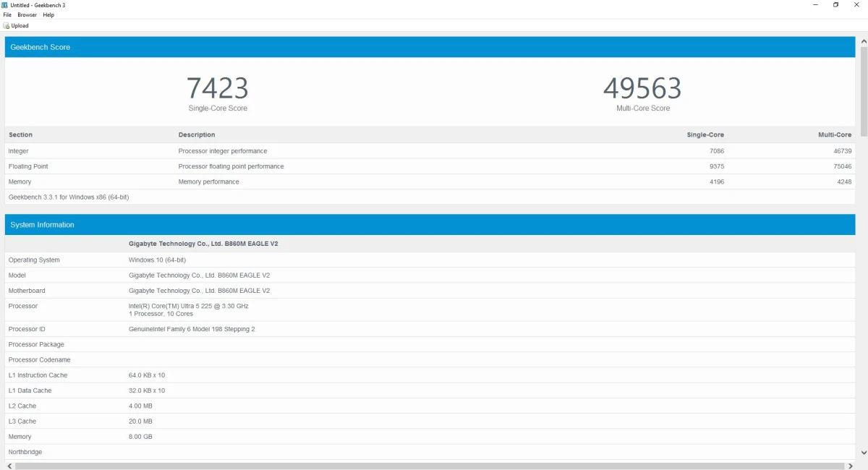Click the Multi-Core column header

click(x=835, y=135)
